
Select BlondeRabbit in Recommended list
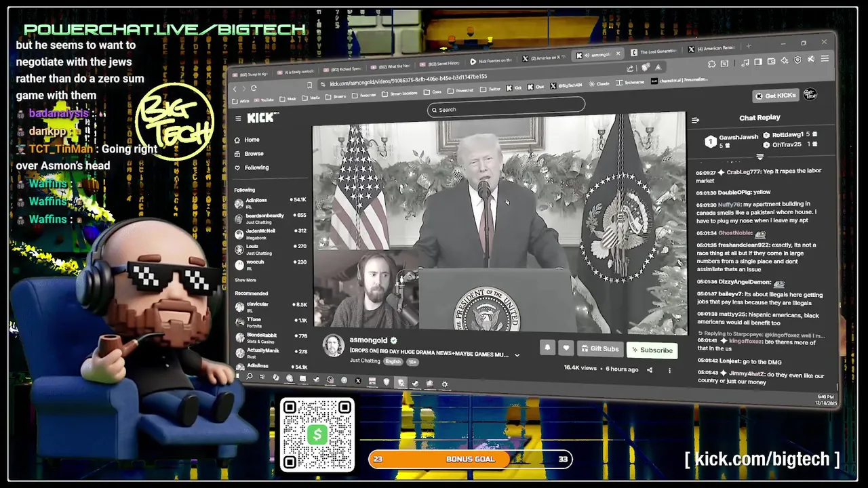[x=270, y=338]
